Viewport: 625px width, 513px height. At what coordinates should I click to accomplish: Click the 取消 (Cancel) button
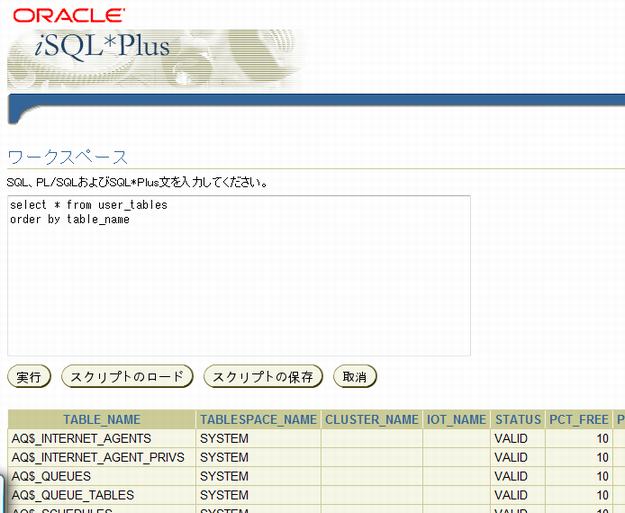(355, 377)
